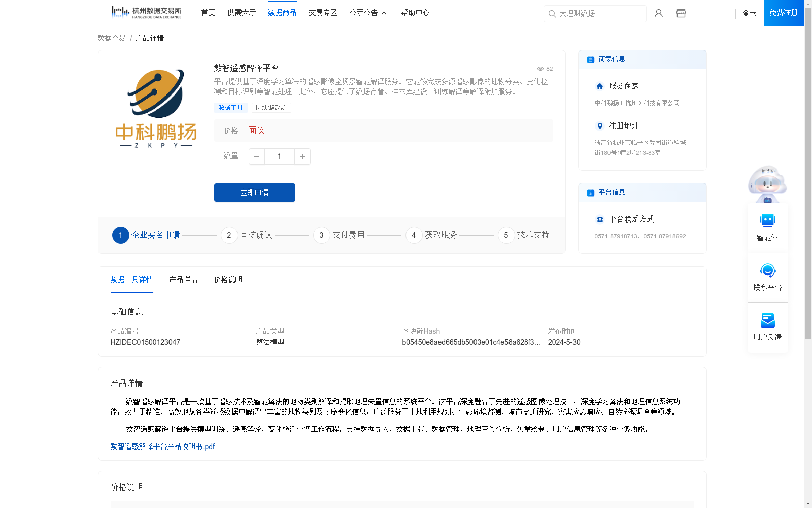
Task: Click the floating robot mascot
Action: point(767,184)
